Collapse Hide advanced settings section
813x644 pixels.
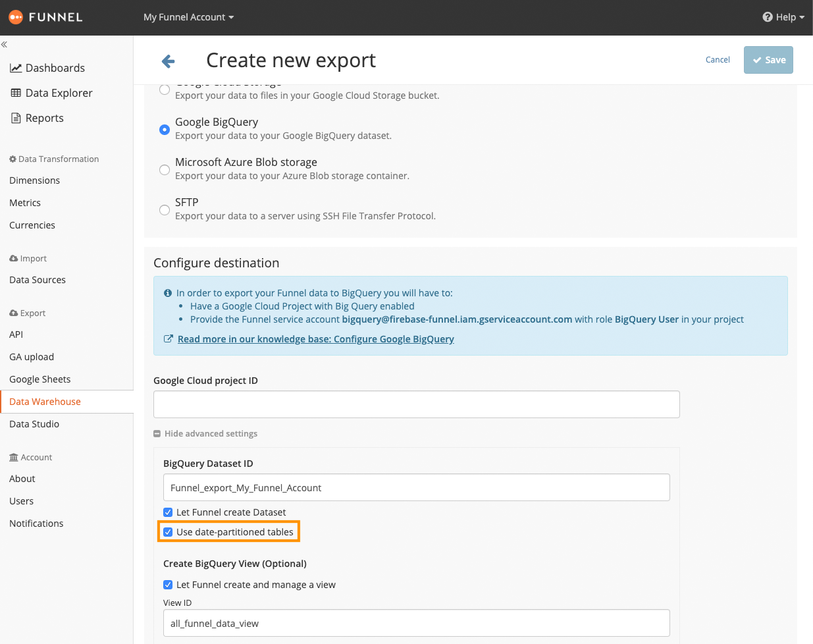(205, 434)
